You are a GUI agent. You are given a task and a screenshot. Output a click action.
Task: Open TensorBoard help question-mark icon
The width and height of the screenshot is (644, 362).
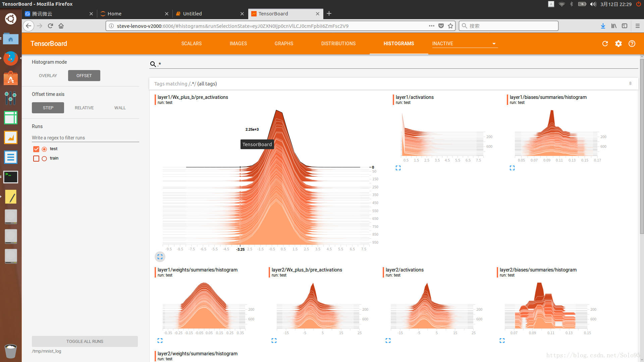pyautogui.click(x=632, y=44)
